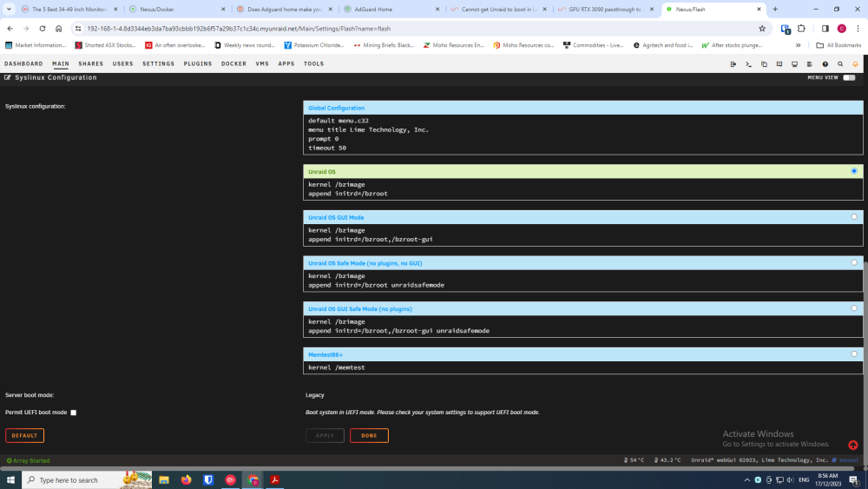Select Unraid OS GUI Safe Mode radio

point(854,308)
